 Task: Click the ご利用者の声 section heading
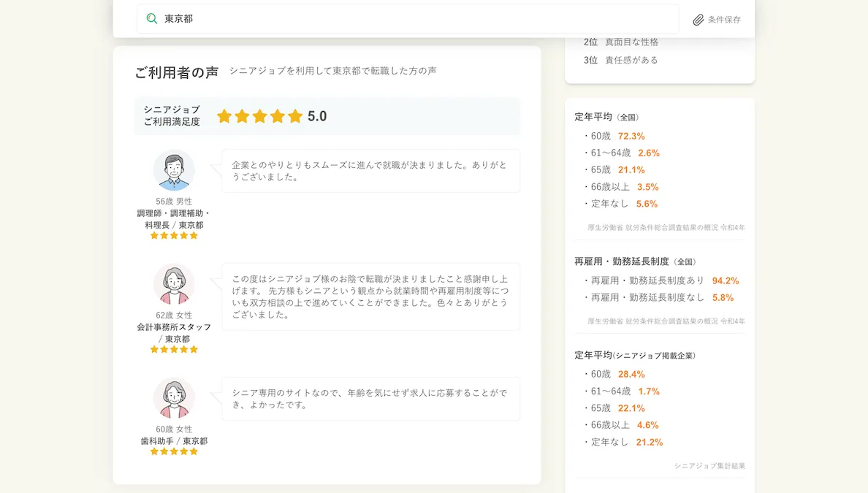click(x=176, y=72)
